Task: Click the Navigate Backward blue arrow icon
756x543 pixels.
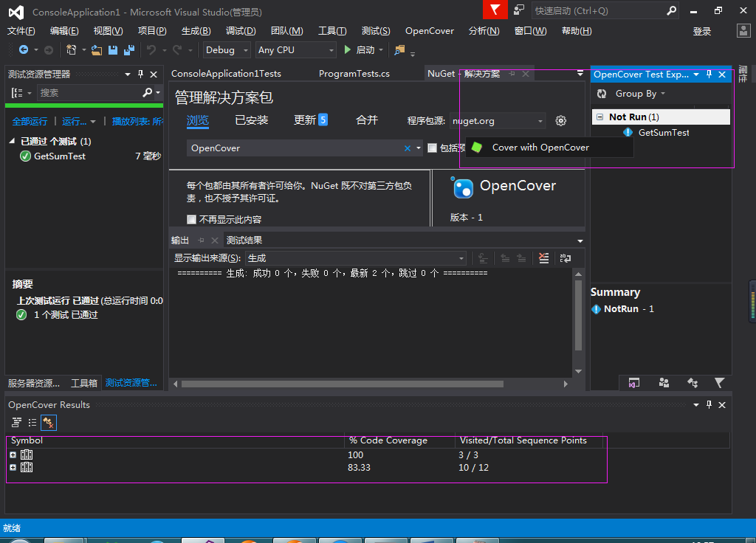Action: coord(23,49)
